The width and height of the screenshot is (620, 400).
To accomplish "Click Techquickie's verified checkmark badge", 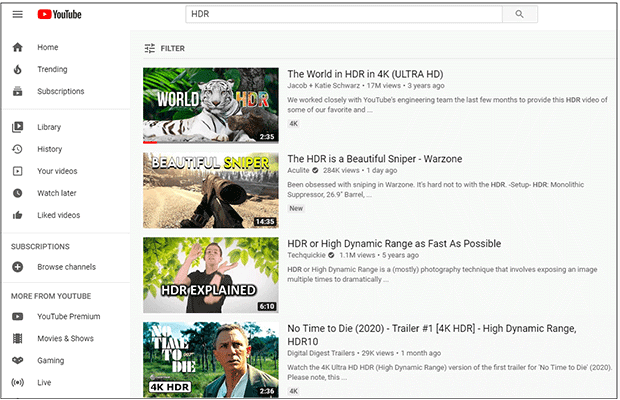I will click(331, 255).
